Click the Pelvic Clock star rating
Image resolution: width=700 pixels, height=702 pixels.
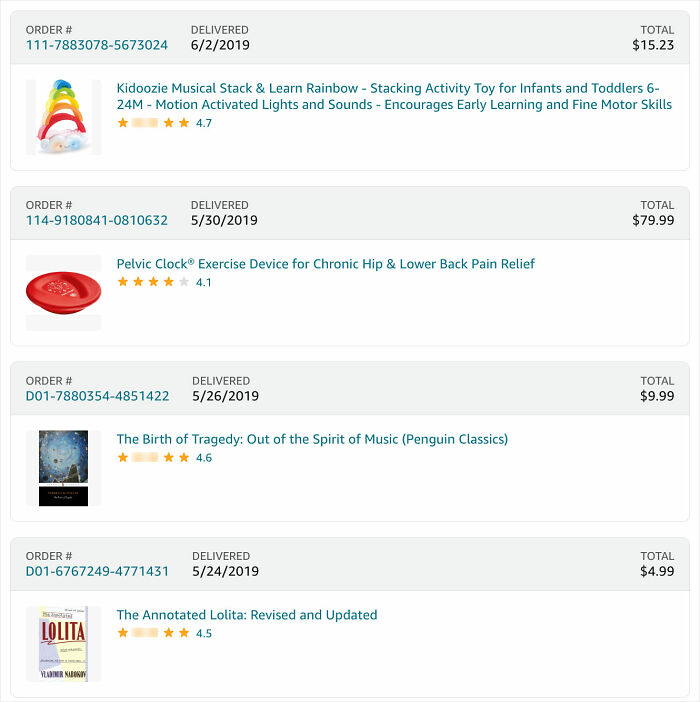153,282
